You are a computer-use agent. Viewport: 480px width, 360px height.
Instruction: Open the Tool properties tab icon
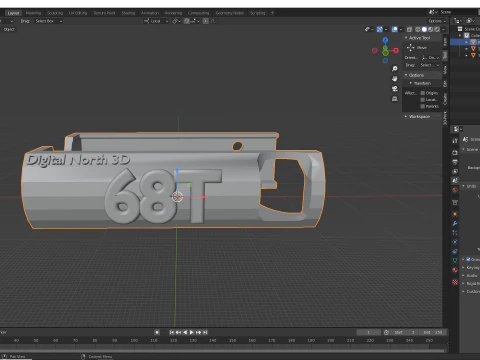click(455, 141)
